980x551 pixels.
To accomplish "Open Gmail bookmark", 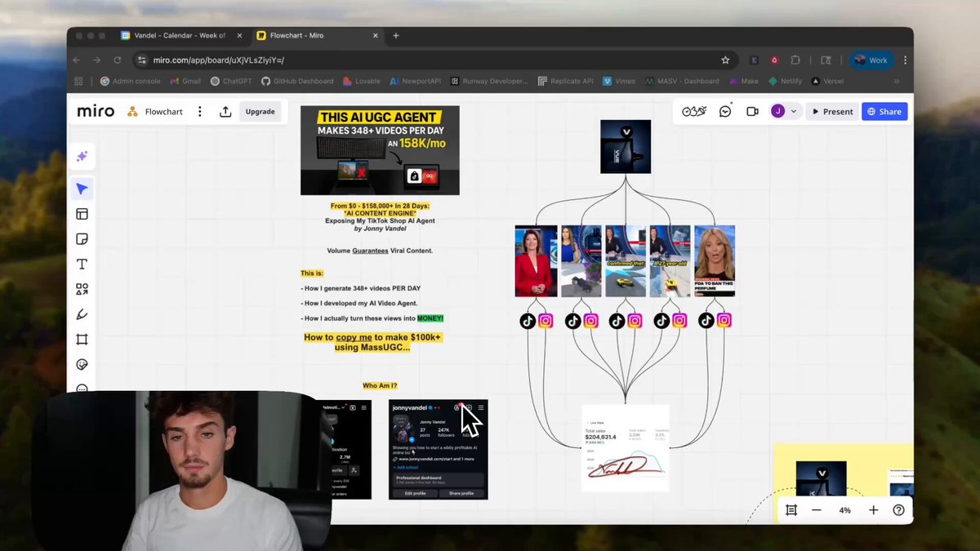I will [185, 81].
